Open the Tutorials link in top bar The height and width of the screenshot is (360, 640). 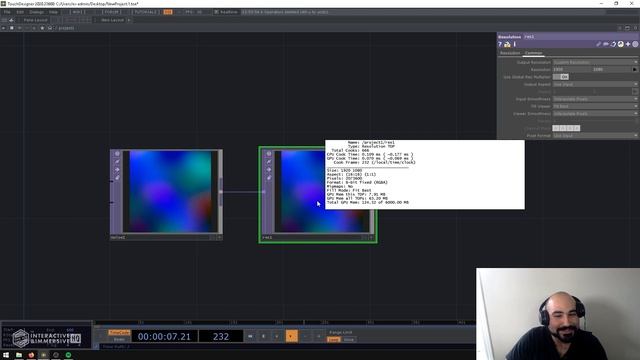(x=146, y=12)
